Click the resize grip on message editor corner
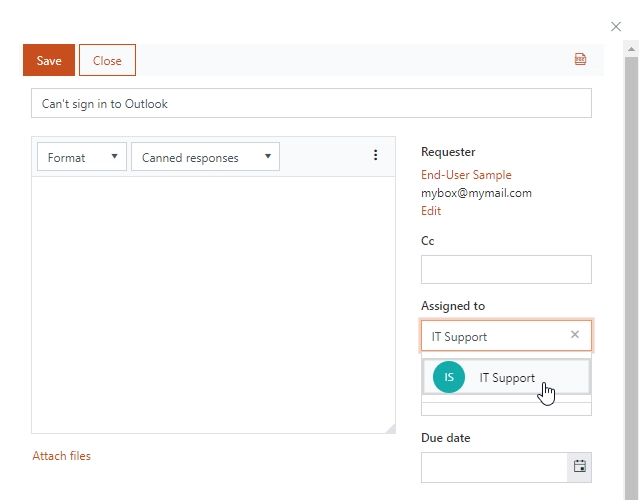The height and width of the screenshot is (500, 639). point(390,428)
